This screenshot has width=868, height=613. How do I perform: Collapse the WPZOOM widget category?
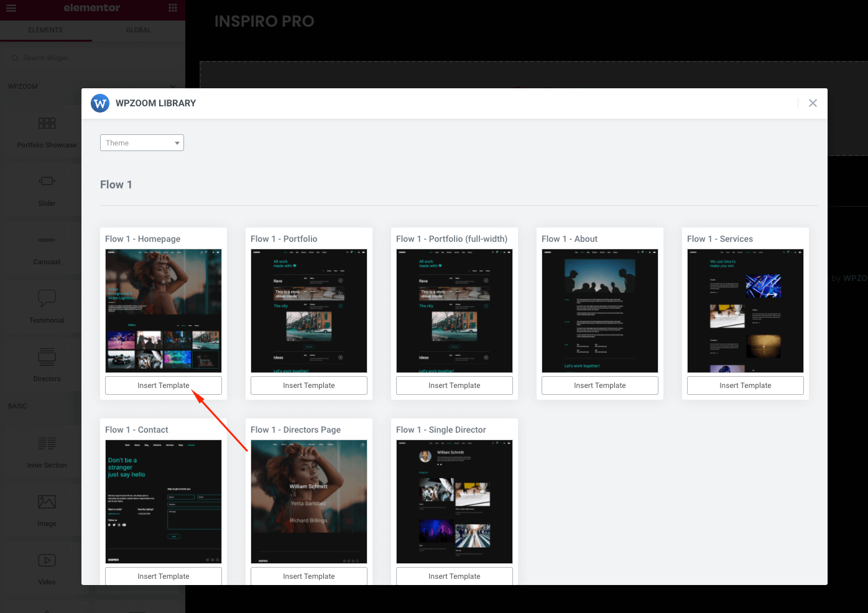(x=173, y=86)
